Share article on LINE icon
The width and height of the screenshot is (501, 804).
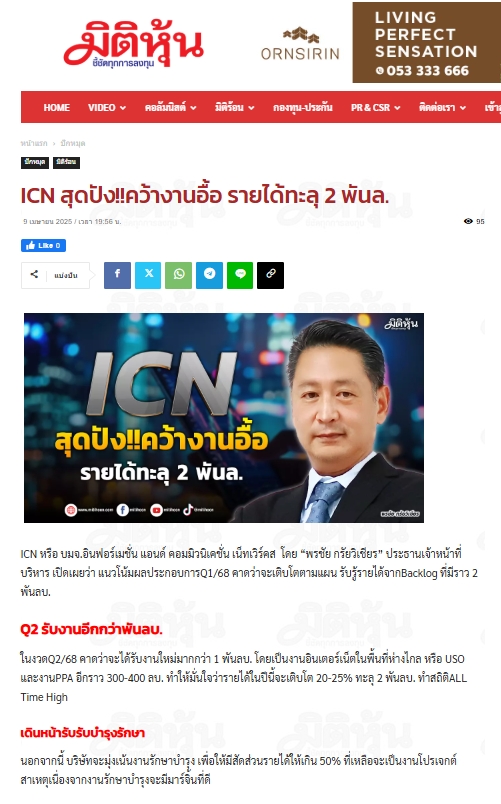click(x=240, y=275)
